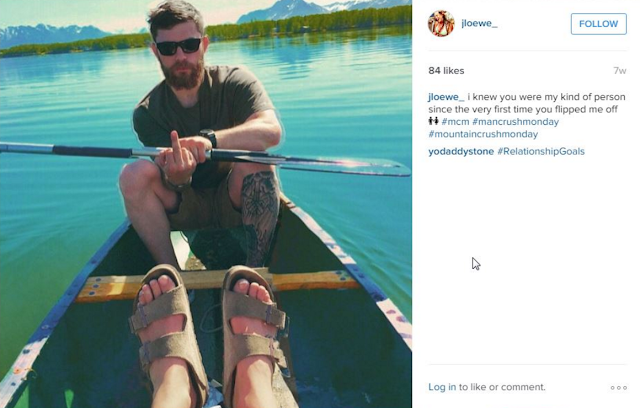The width and height of the screenshot is (640, 408).
Task: Click the couple emoji in the caption
Action: click(433, 121)
